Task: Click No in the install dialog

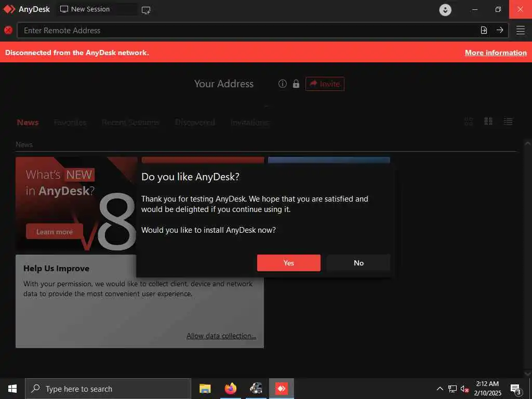Action: click(358, 263)
